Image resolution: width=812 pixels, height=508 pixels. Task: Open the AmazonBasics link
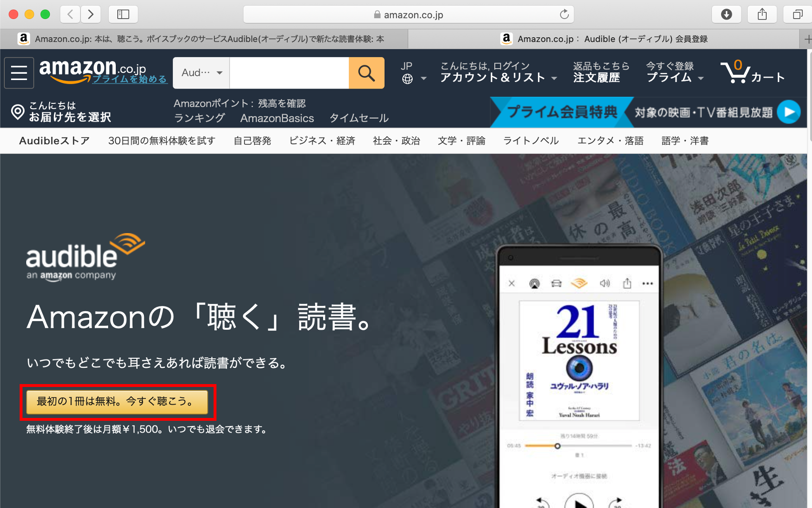coord(277,118)
